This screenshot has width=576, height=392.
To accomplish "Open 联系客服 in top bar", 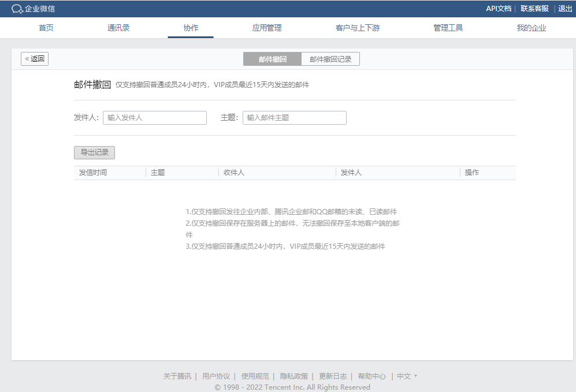I will click(534, 9).
